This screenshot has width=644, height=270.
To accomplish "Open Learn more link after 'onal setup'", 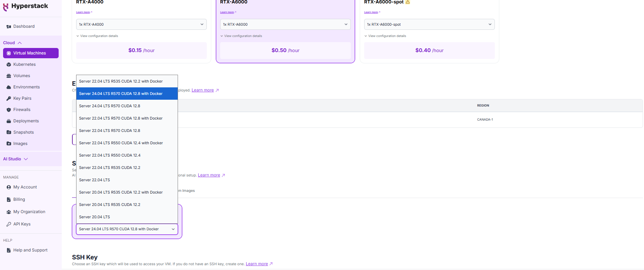I will tap(209, 175).
